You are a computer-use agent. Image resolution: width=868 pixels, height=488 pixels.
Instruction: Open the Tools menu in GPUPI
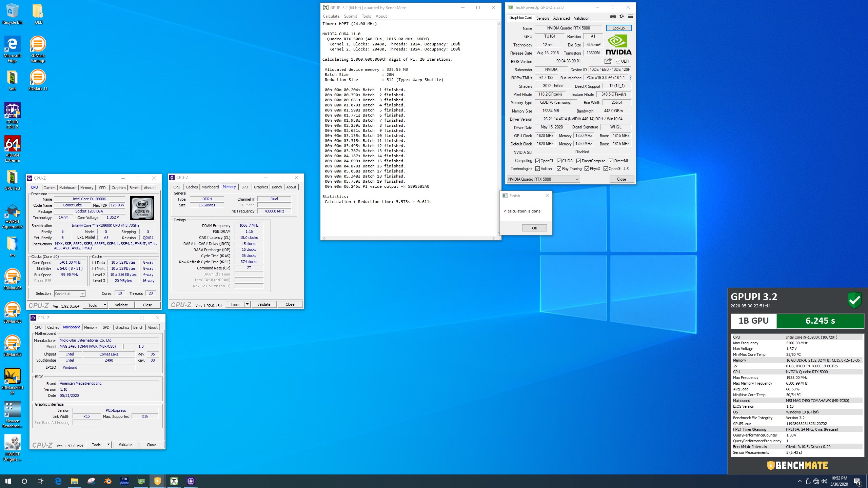366,16
